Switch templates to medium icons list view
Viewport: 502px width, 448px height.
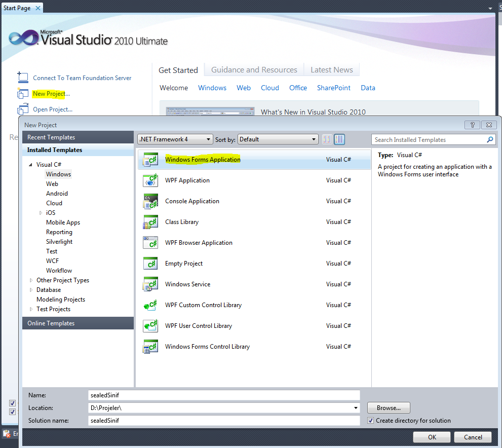pos(339,139)
